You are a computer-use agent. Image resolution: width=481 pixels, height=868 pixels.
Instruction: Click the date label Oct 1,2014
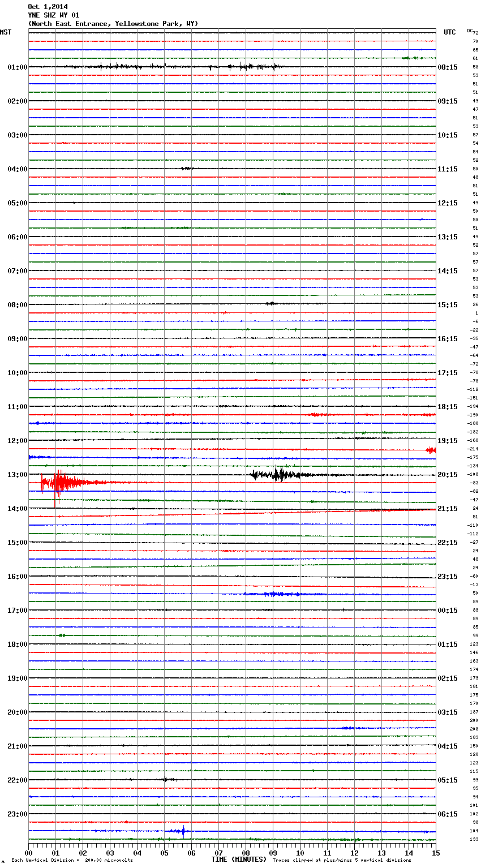pyautogui.click(x=48, y=7)
